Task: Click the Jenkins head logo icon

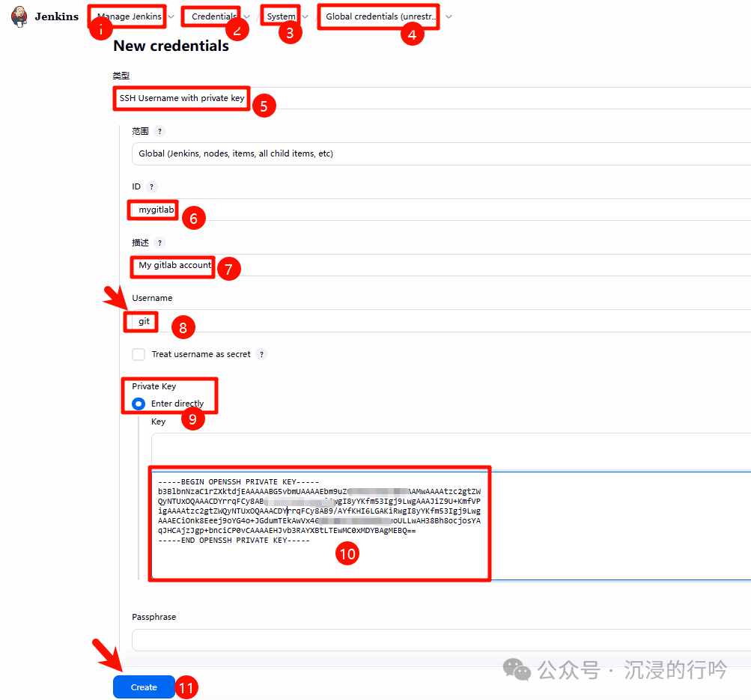Action: [x=19, y=16]
